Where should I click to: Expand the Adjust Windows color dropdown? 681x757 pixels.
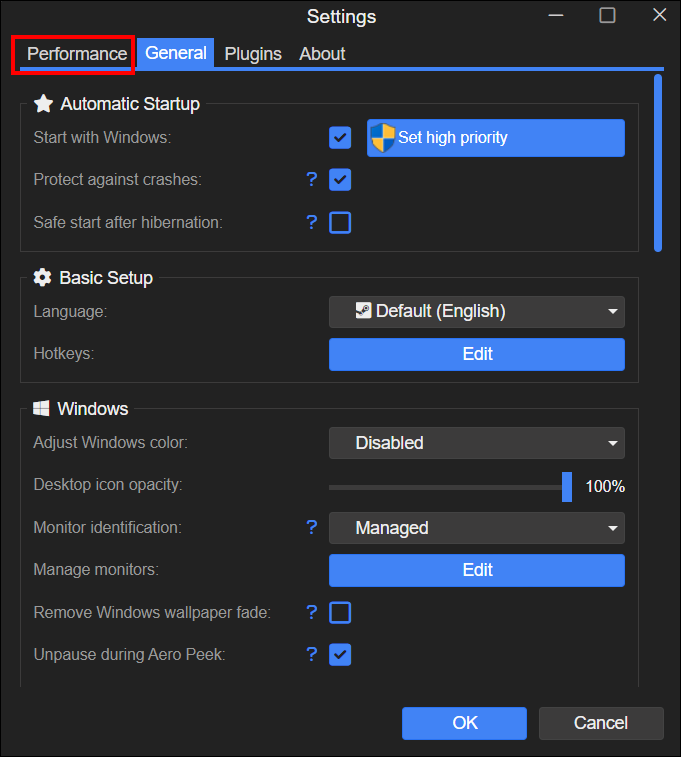click(x=477, y=443)
